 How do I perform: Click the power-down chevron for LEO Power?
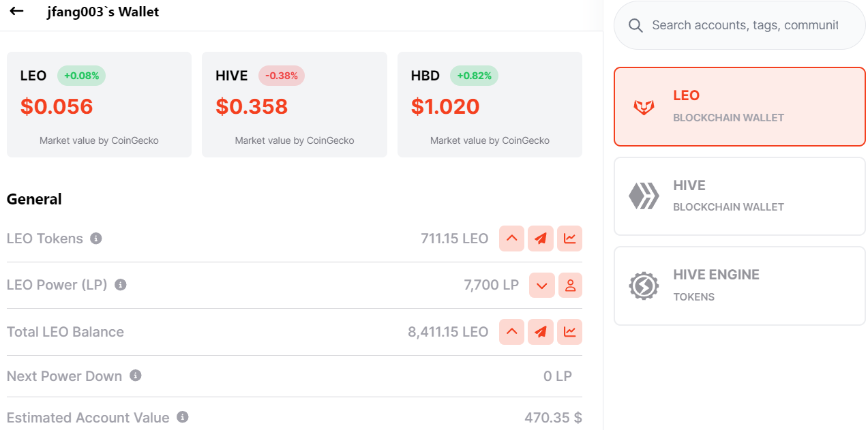click(542, 285)
